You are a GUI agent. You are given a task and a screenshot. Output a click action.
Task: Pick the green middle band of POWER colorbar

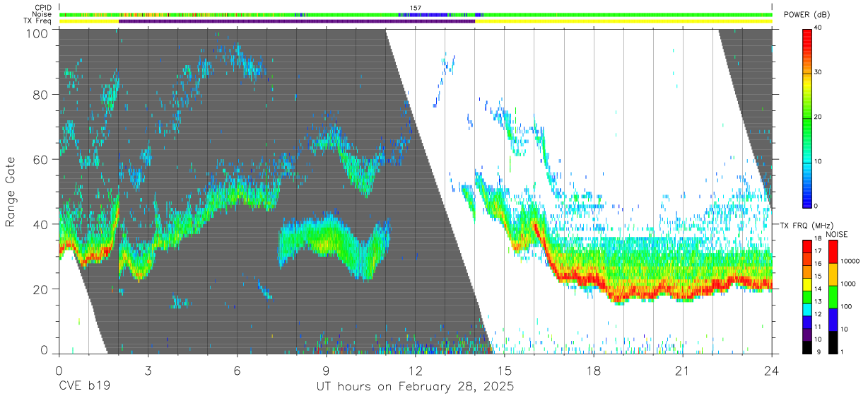(807, 117)
